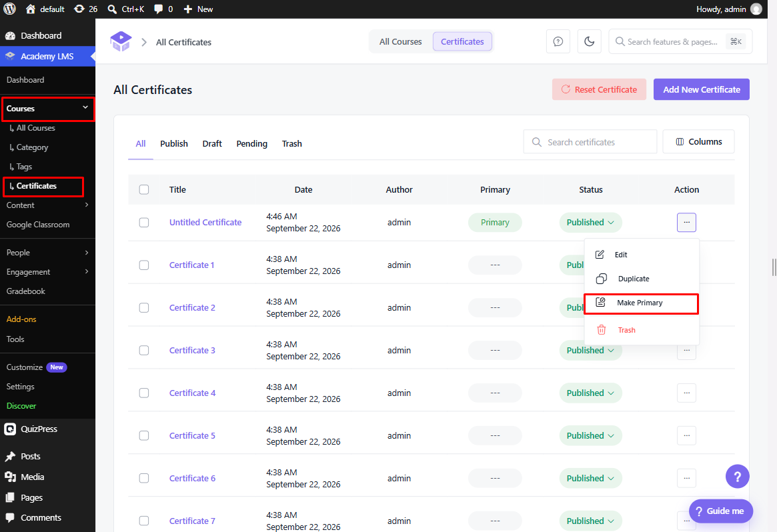Click the round purple help bubble

click(x=738, y=477)
